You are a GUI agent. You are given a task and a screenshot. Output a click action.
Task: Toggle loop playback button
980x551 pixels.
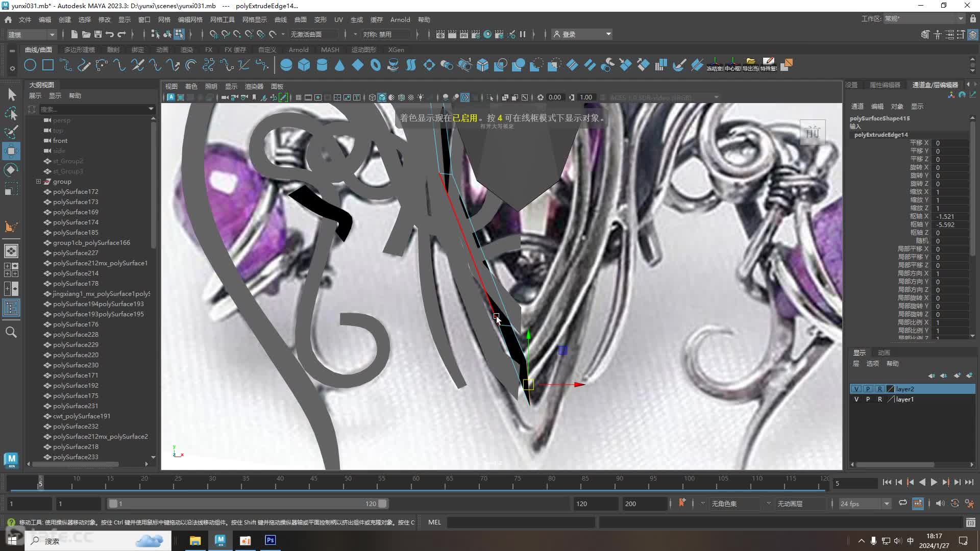click(x=902, y=503)
